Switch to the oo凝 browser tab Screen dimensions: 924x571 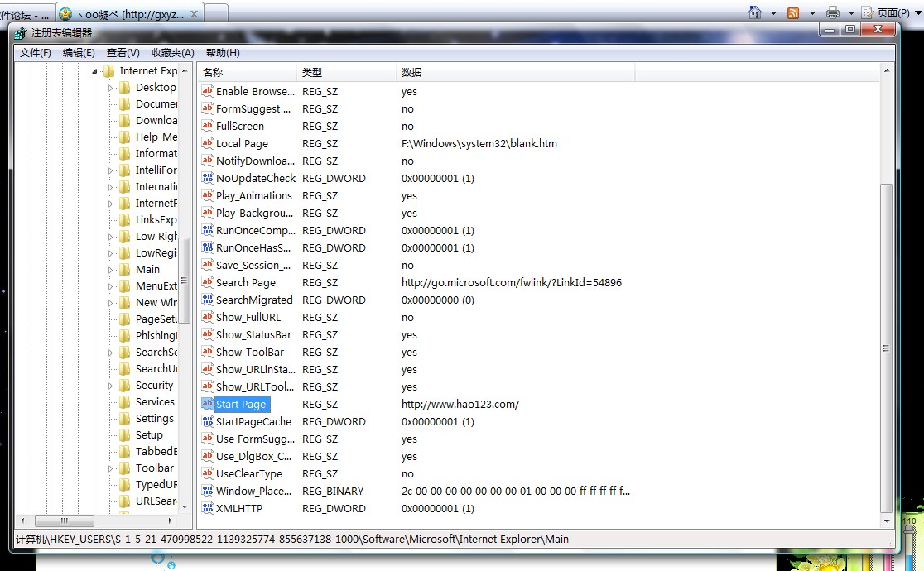coord(130,14)
